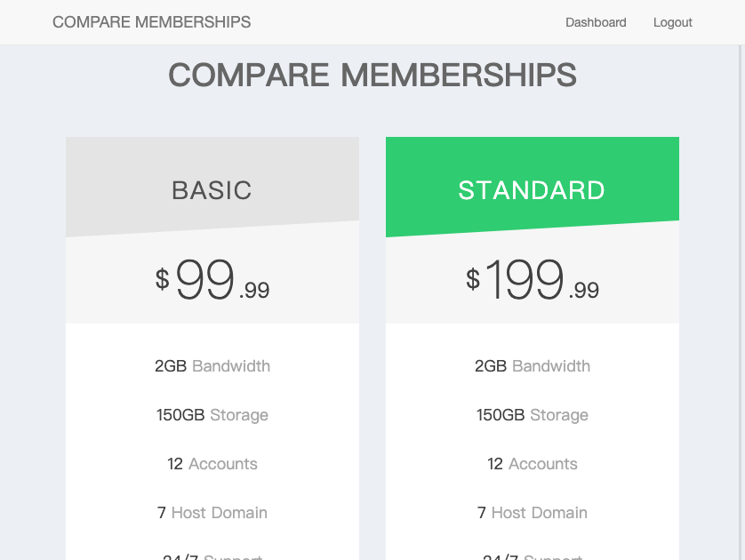This screenshot has width=745, height=560.
Task: Click the dollar sign beside 199
Action: 473,279
